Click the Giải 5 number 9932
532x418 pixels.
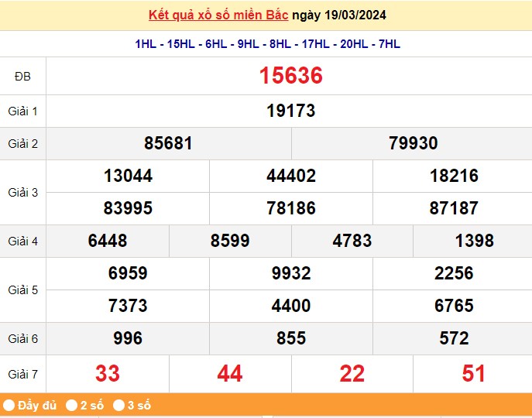[x=291, y=273]
